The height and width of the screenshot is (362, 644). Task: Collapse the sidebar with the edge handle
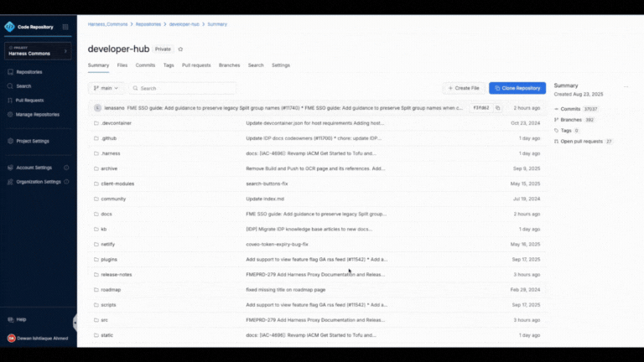click(75, 323)
